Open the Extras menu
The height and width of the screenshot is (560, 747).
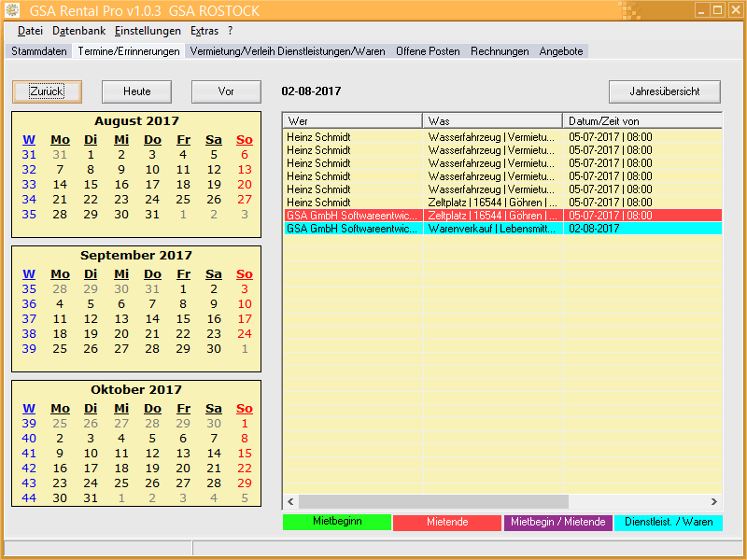204,31
